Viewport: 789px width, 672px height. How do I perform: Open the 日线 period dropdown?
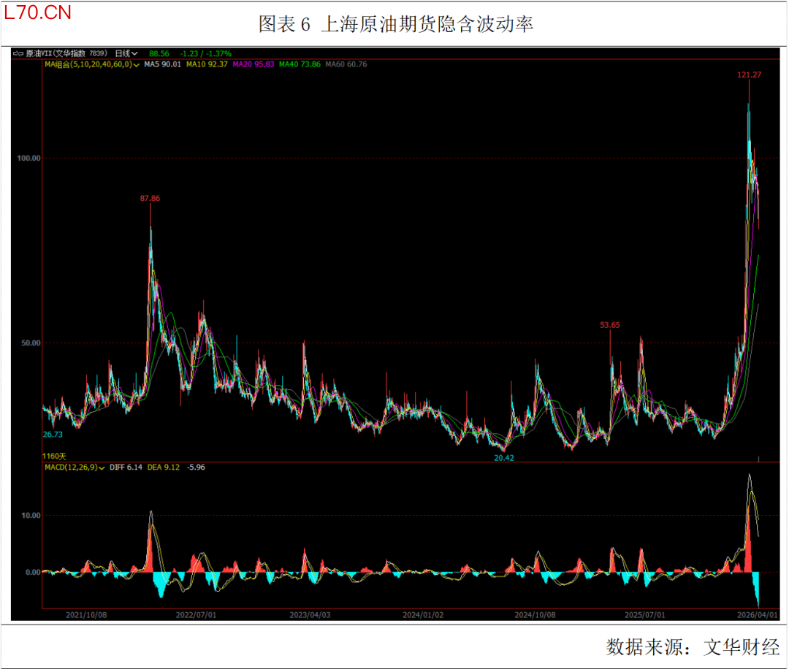click(126, 53)
